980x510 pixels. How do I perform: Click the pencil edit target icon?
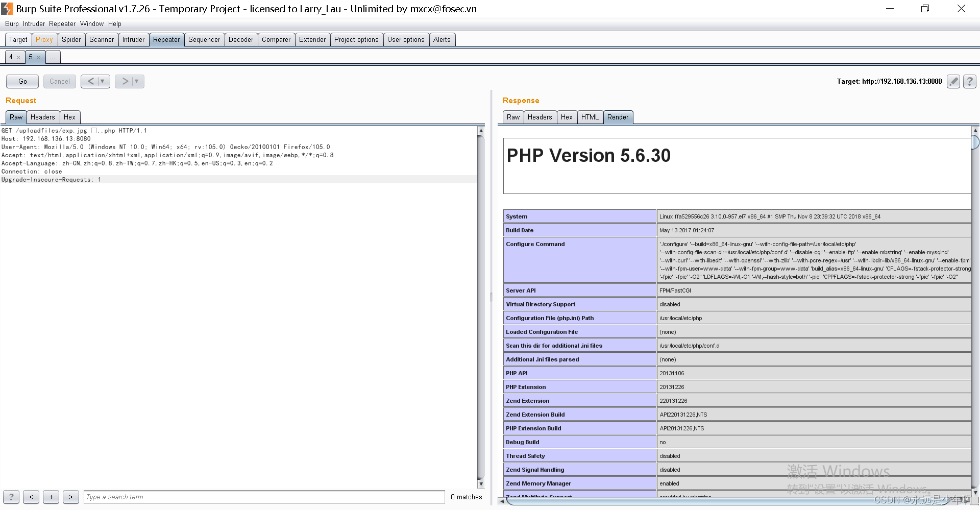point(953,81)
